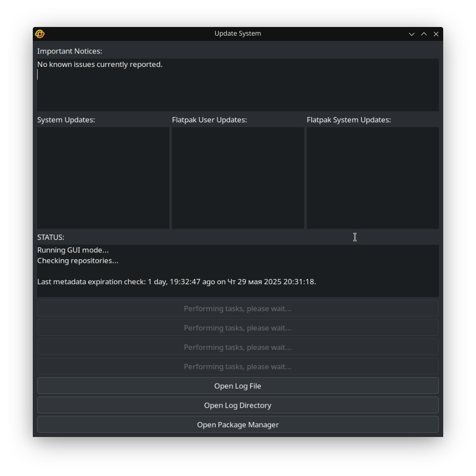Open Log File
476x476 pixels.
click(x=238, y=386)
